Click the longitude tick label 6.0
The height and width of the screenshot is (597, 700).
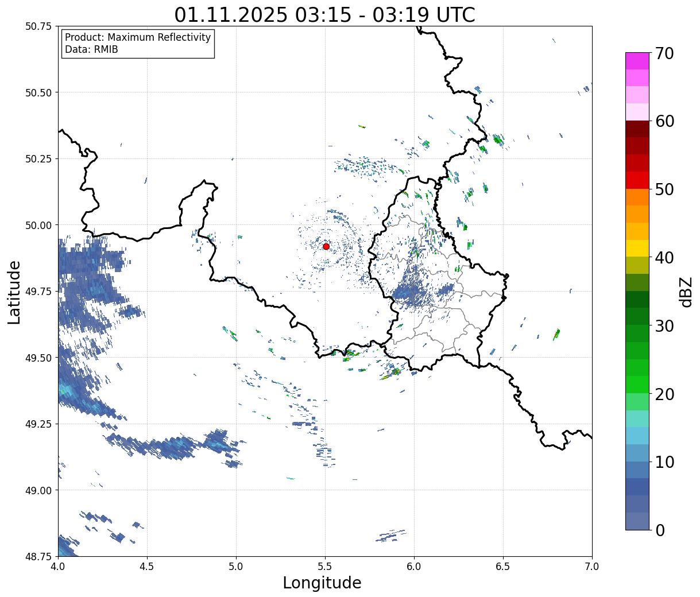(x=414, y=566)
